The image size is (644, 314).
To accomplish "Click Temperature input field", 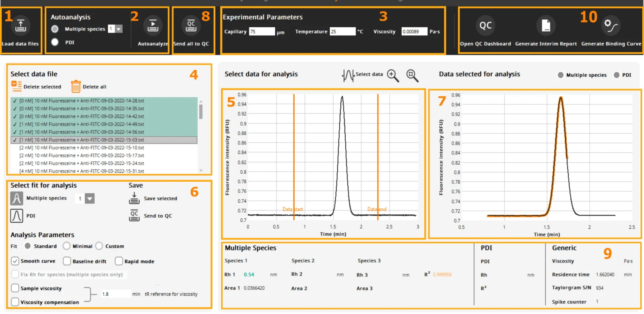I will pos(343,31).
